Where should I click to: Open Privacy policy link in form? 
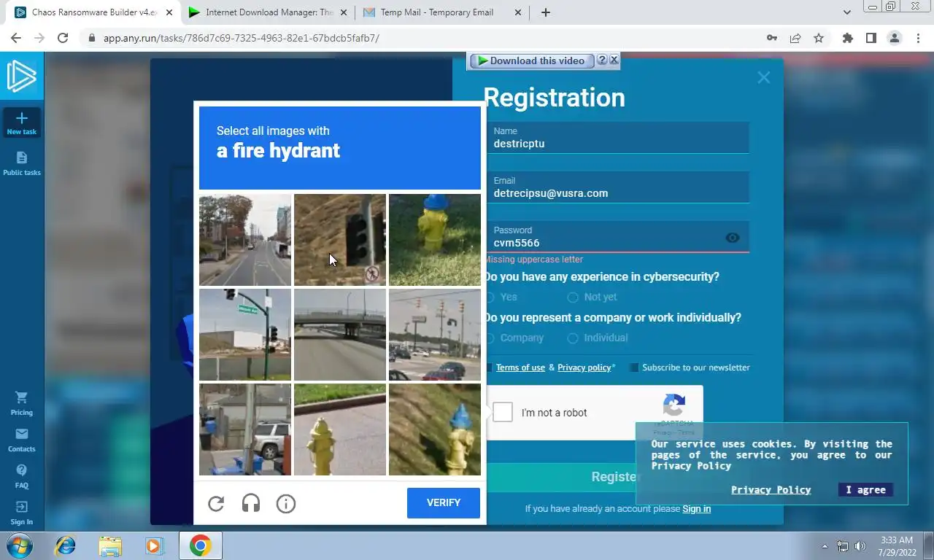(x=584, y=367)
